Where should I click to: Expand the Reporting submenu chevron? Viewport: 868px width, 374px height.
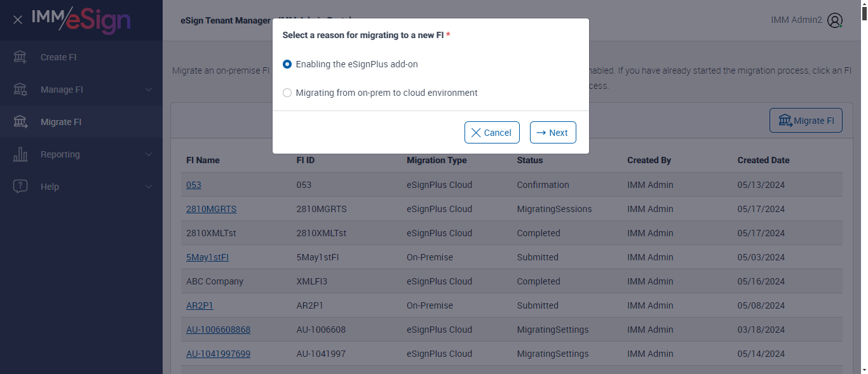149,154
